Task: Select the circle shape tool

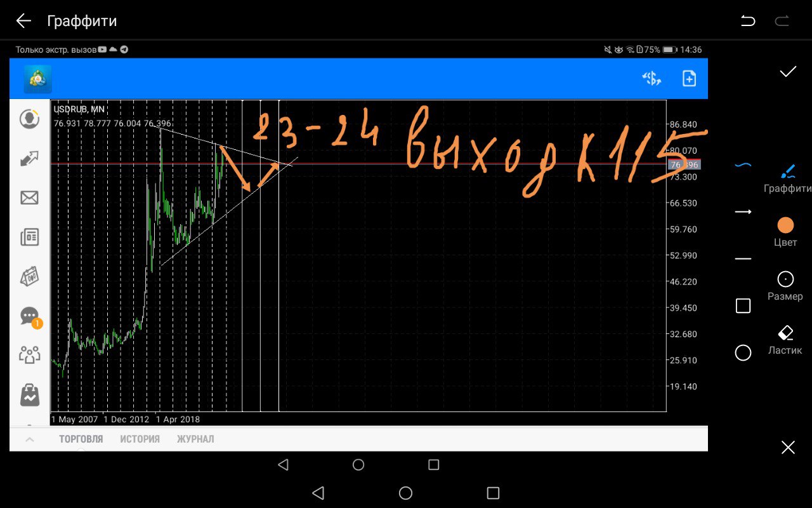Action: (x=743, y=353)
